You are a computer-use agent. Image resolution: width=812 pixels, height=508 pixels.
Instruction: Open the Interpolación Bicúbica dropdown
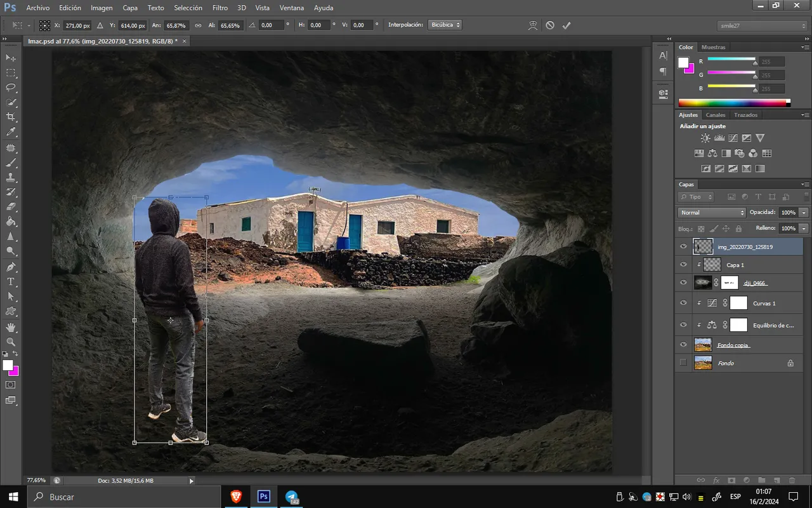[445, 25]
